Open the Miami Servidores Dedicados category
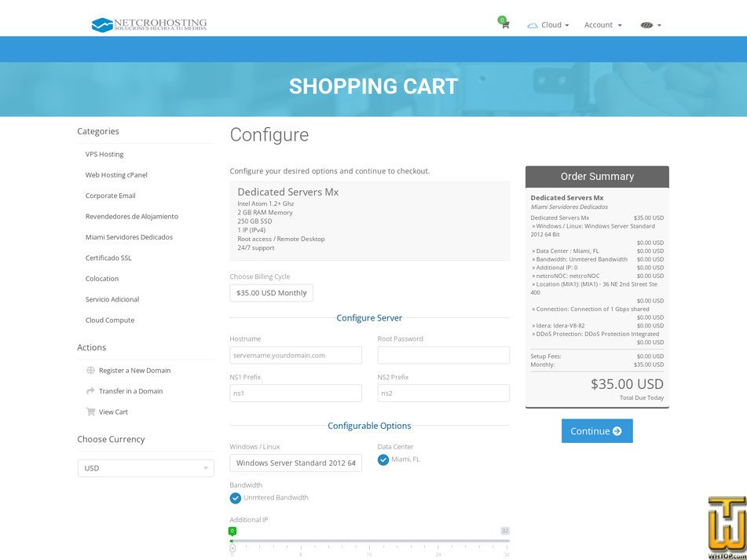The height and width of the screenshot is (560, 747). click(130, 236)
